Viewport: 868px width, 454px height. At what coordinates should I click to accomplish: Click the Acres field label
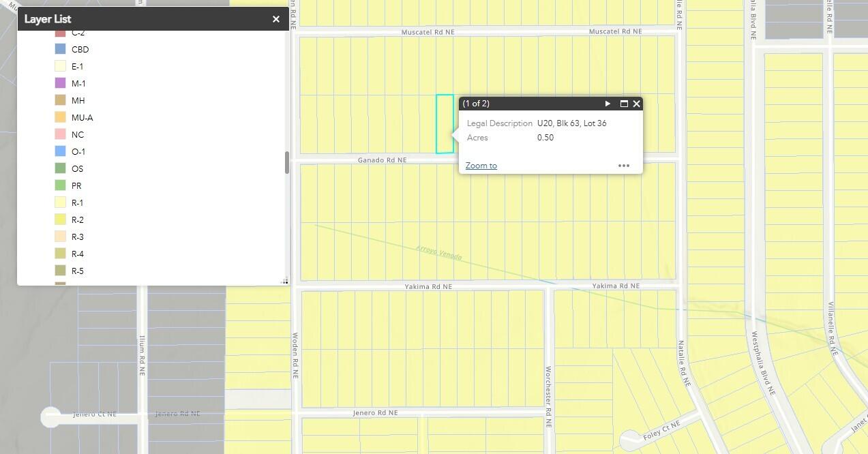[x=477, y=138]
